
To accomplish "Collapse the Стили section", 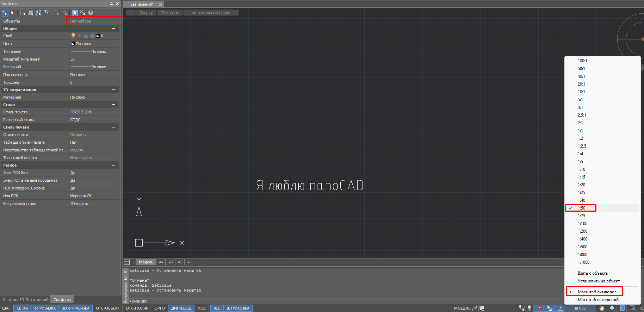I will pos(114,105).
